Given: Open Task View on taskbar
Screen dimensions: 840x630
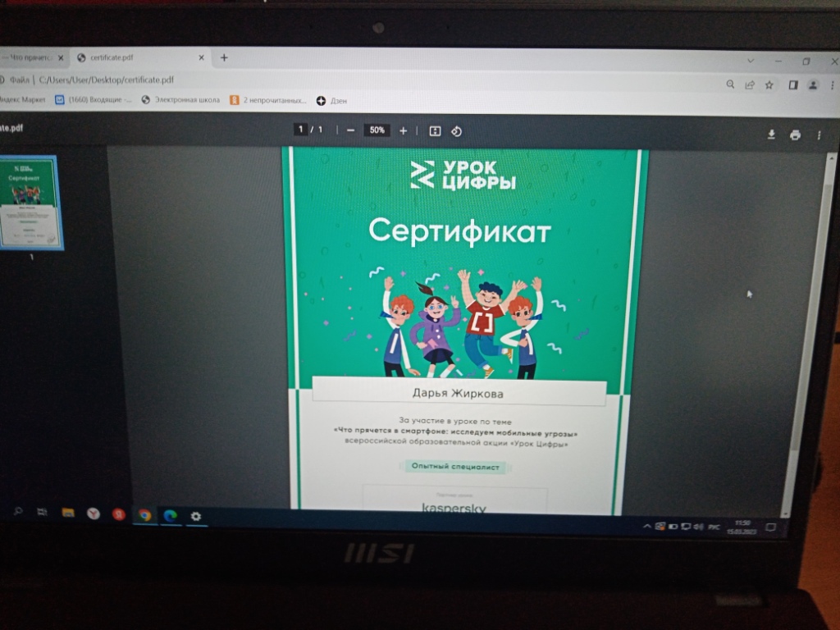Looking at the screenshot, I should click(42, 513).
